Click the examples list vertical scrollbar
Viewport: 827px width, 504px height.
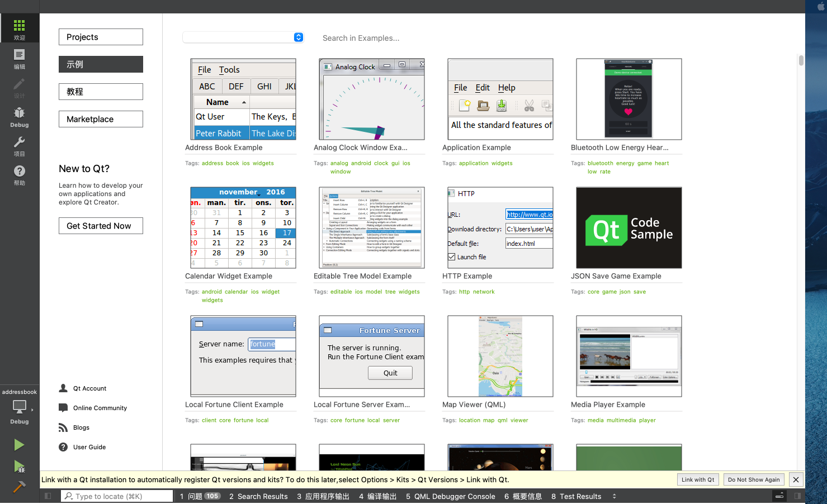coord(801,60)
